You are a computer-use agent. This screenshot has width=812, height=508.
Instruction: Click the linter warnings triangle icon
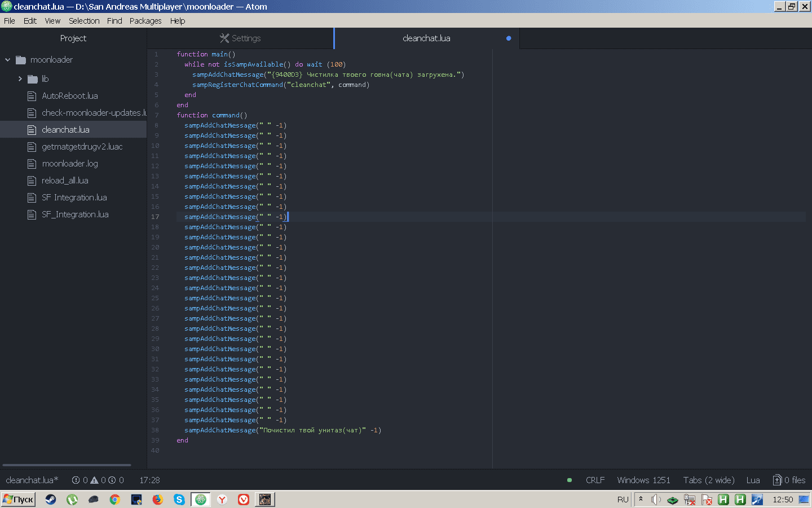click(94, 480)
